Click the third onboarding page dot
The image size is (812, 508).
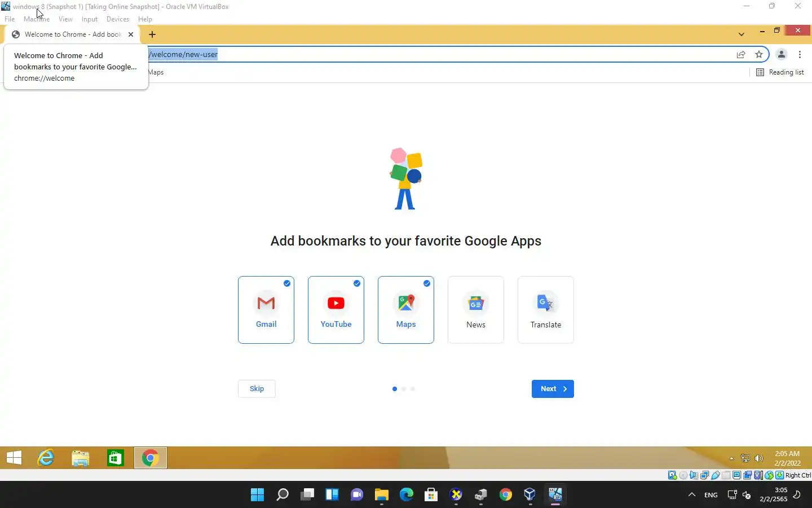[413, 389]
